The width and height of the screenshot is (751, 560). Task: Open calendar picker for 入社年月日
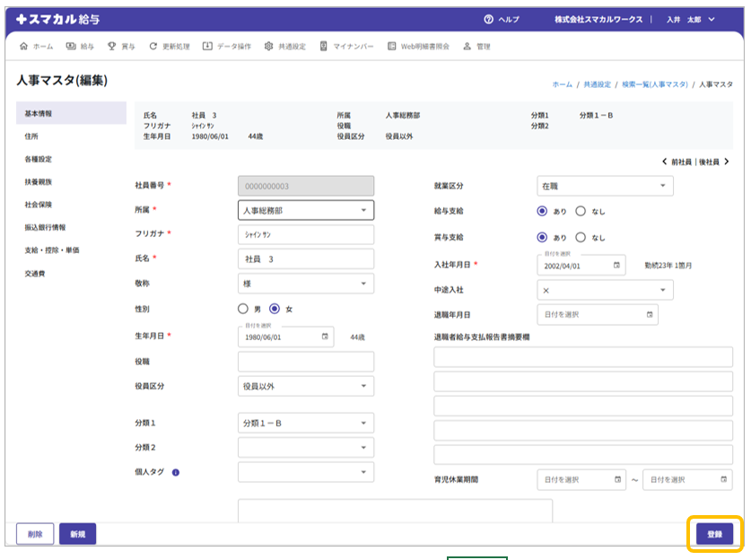(x=616, y=266)
